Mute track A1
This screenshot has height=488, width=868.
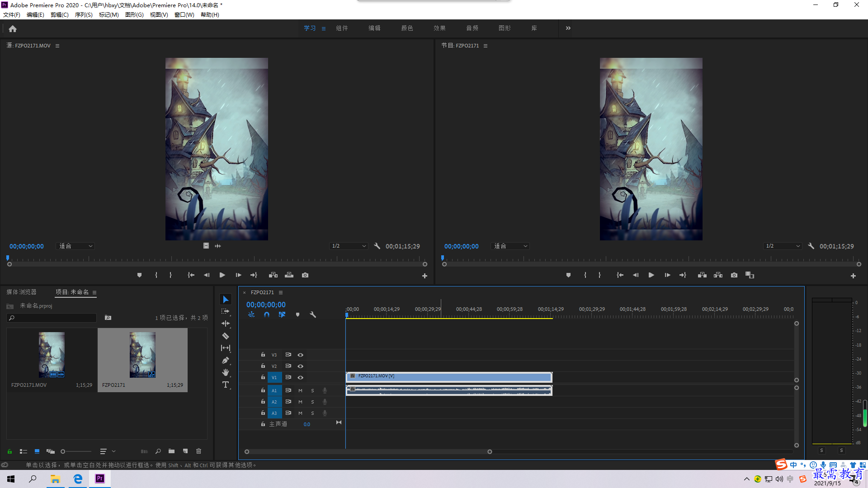pos(300,391)
